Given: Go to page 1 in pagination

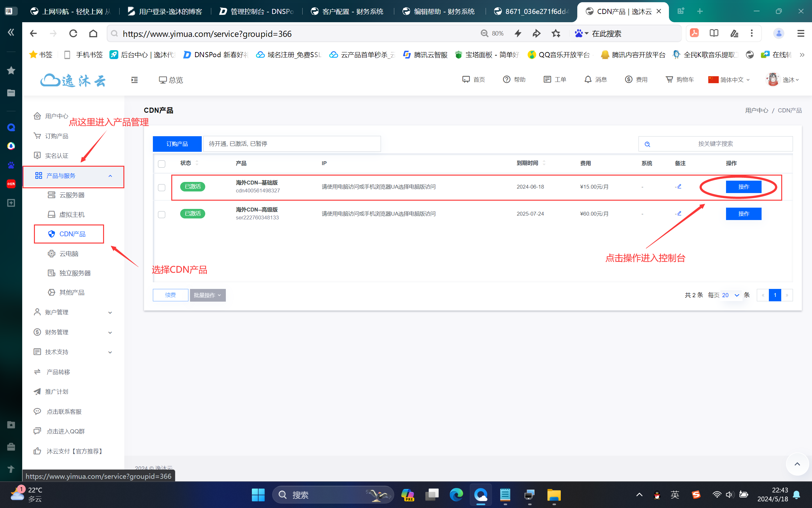Looking at the screenshot, I should (775, 295).
